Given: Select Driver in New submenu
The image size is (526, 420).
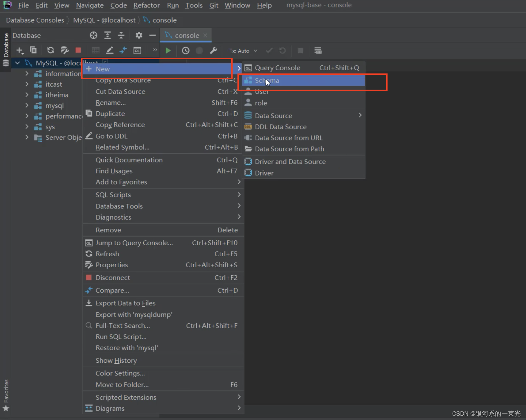Looking at the screenshot, I should click(304, 173).
